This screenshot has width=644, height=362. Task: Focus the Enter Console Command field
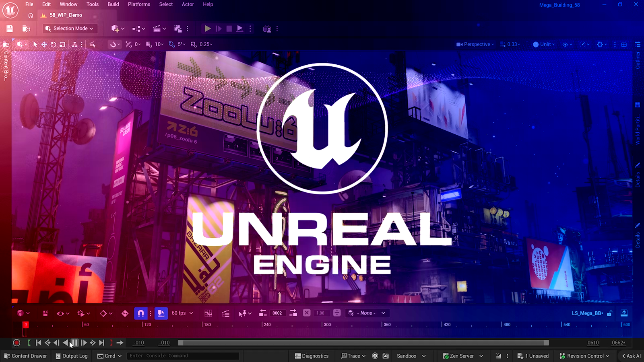(x=183, y=356)
